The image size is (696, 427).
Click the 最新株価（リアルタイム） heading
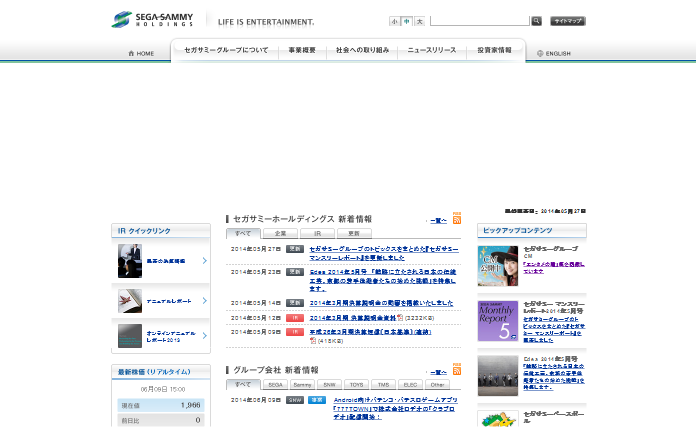pyautogui.click(x=154, y=372)
